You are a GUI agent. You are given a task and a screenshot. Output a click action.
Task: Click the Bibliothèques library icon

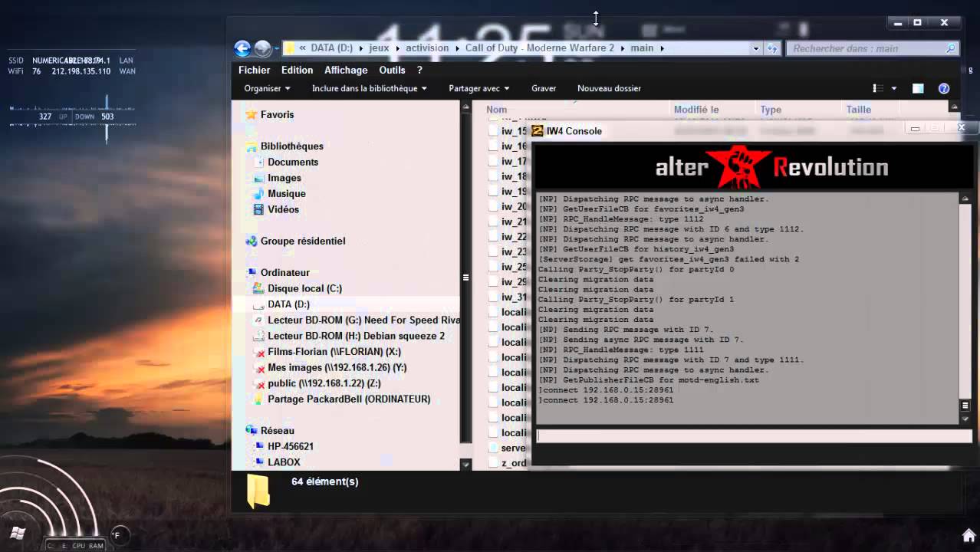coord(251,146)
